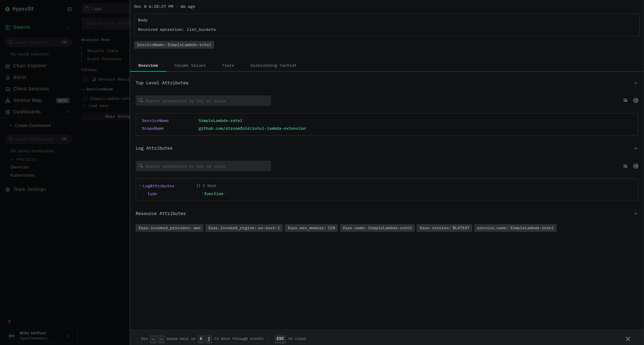Click the HyperDX logo icon

click(x=7, y=9)
